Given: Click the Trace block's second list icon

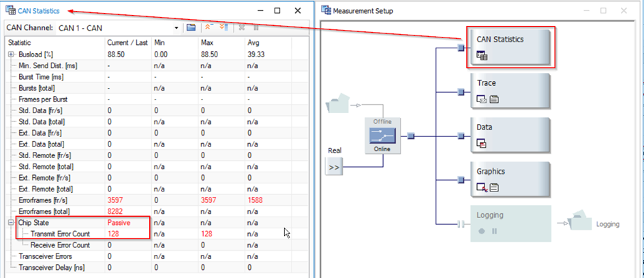Looking at the screenshot, I should pyautogui.click(x=495, y=99).
